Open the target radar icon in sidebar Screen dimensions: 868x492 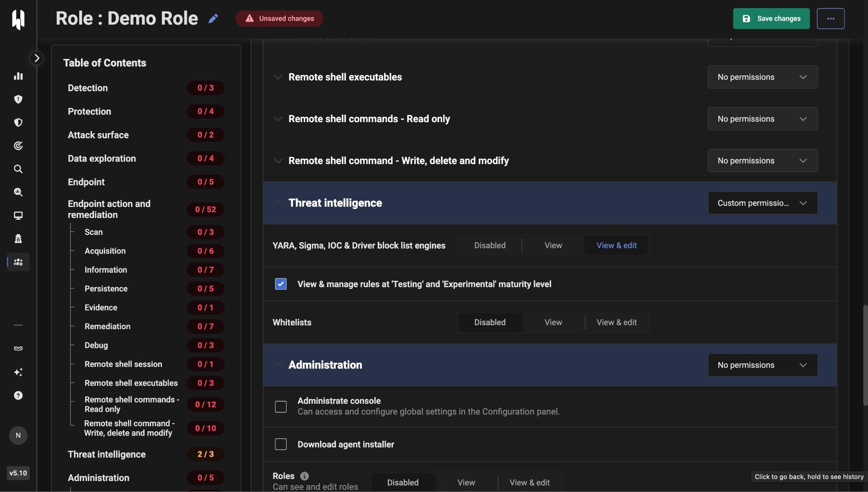coord(18,146)
